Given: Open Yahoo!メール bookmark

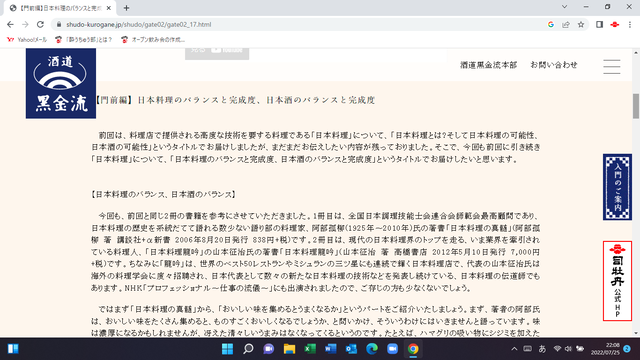Looking at the screenshot, I should click(x=27, y=40).
